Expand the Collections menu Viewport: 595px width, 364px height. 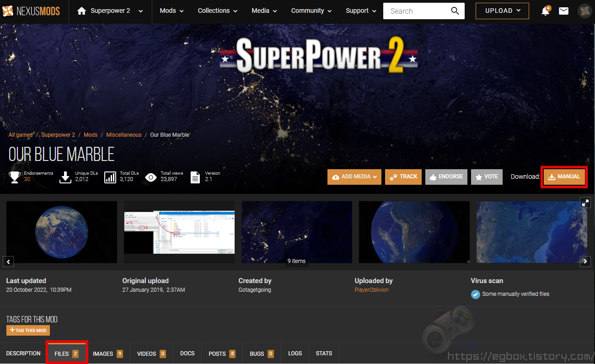pyautogui.click(x=217, y=11)
